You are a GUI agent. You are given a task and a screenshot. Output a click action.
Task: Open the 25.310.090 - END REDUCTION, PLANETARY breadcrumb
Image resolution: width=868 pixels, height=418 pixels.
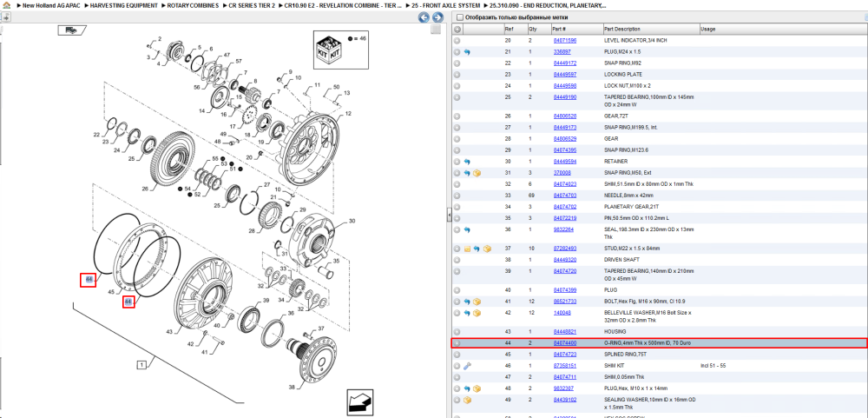[x=548, y=5]
